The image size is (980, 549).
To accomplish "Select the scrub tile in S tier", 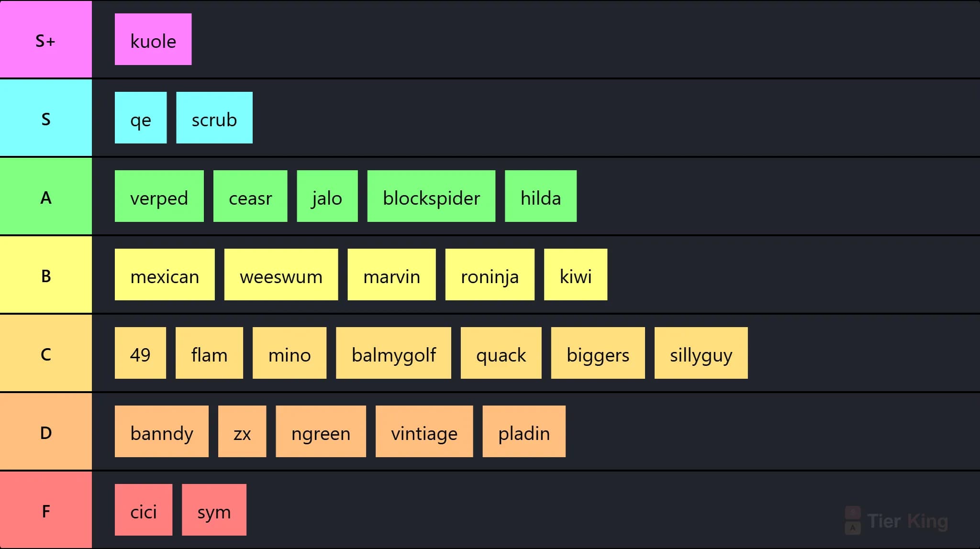I will point(214,118).
